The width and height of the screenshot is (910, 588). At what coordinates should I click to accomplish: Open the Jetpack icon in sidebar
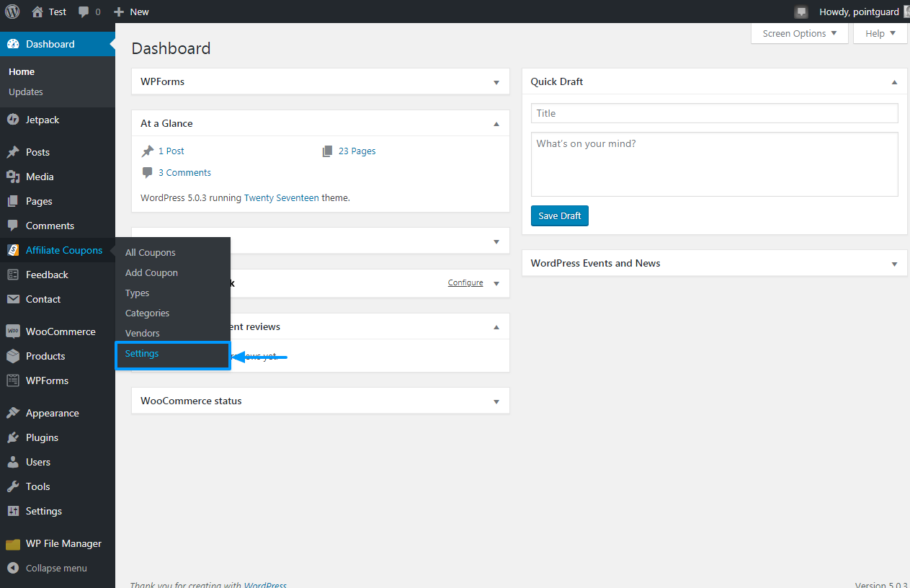click(x=13, y=120)
